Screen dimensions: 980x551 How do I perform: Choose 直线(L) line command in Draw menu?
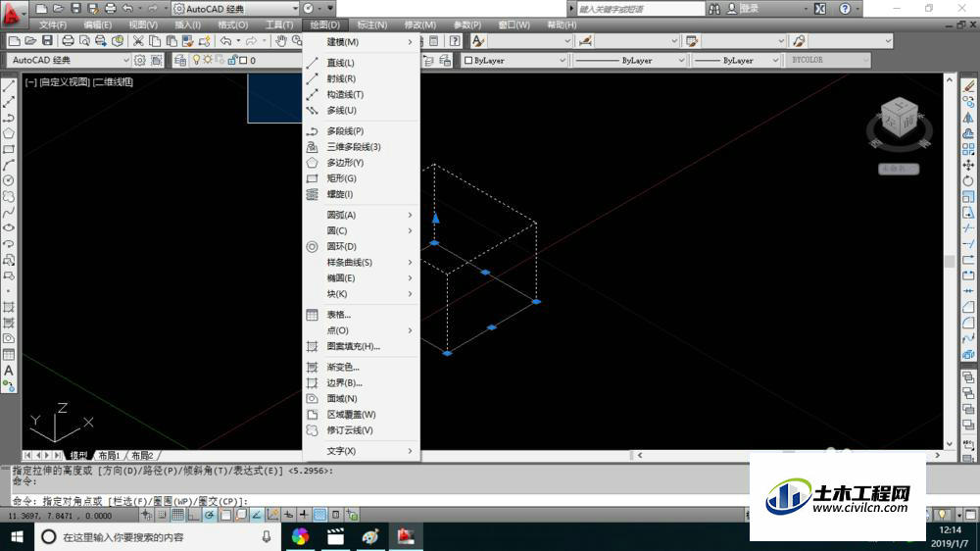[361, 63]
